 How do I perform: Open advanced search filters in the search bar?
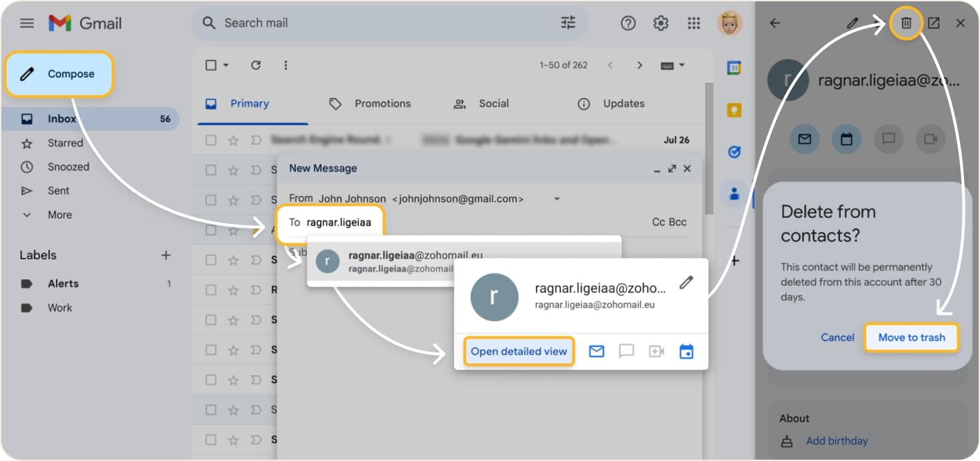[568, 22]
